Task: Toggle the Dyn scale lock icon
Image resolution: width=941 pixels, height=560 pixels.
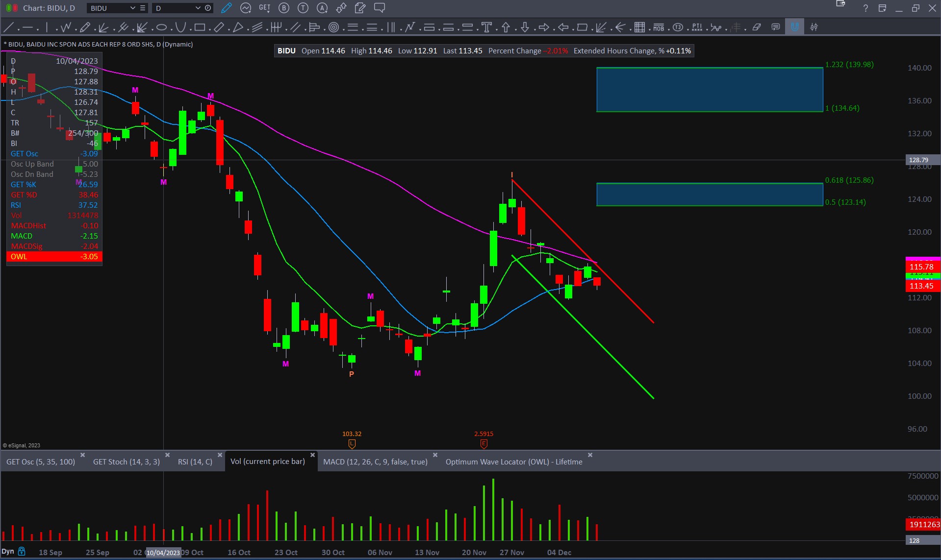Action: [x=22, y=551]
